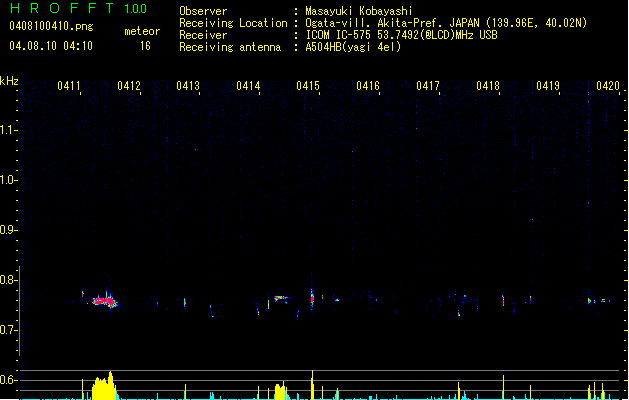Click the antenna value A504HB(yagi 4el)
Viewport: 629px width, 400px height.
point(353,47)
